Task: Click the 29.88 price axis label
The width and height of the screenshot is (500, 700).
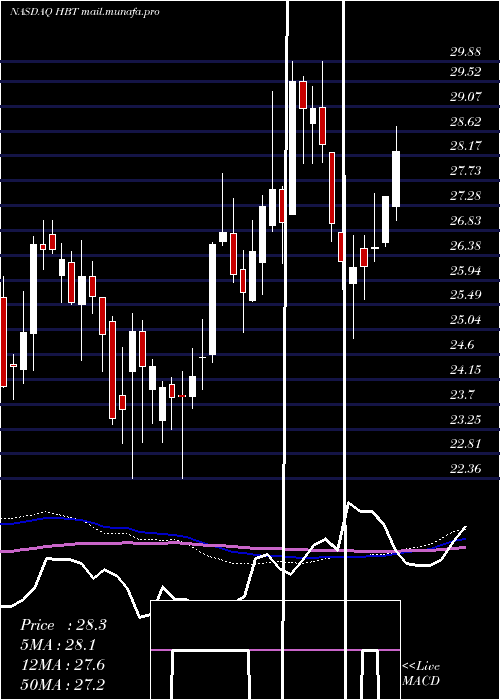Action: (466, 52)
